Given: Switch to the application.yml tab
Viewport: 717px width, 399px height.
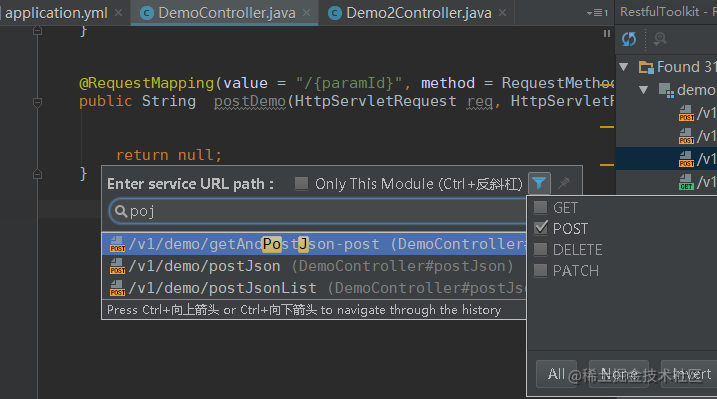Looking at the screenshot, I should click(x=57, y=13).
